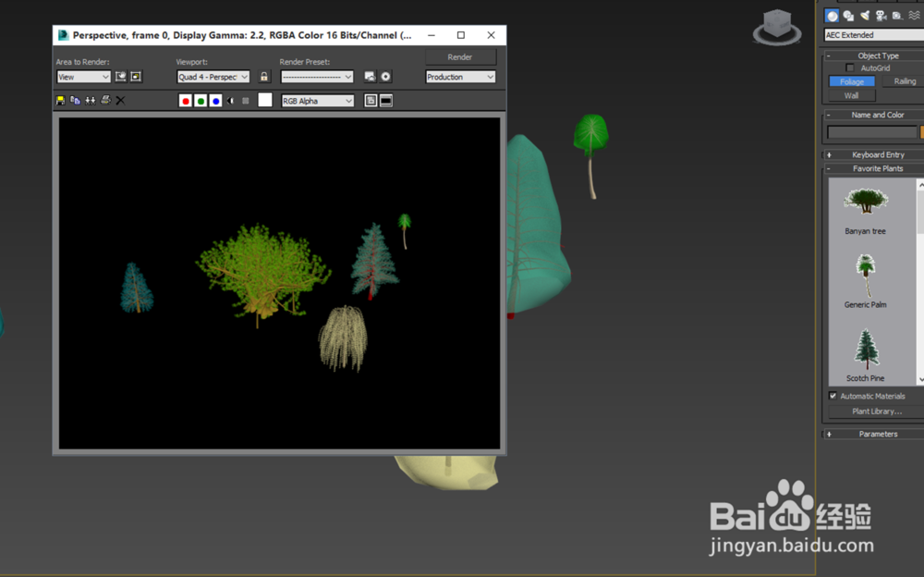This screenshot has height=577, width=924.
Task: Lock the viewport to render
Action: tap(264, 77)
